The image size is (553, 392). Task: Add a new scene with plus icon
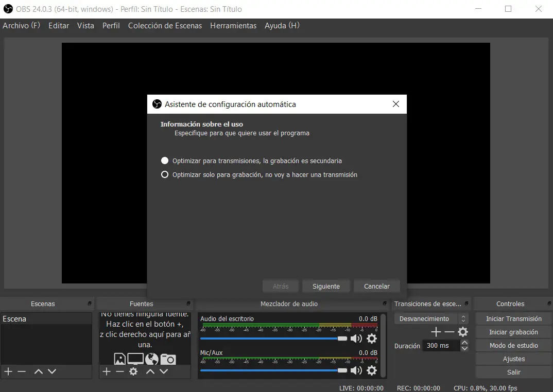8,371
